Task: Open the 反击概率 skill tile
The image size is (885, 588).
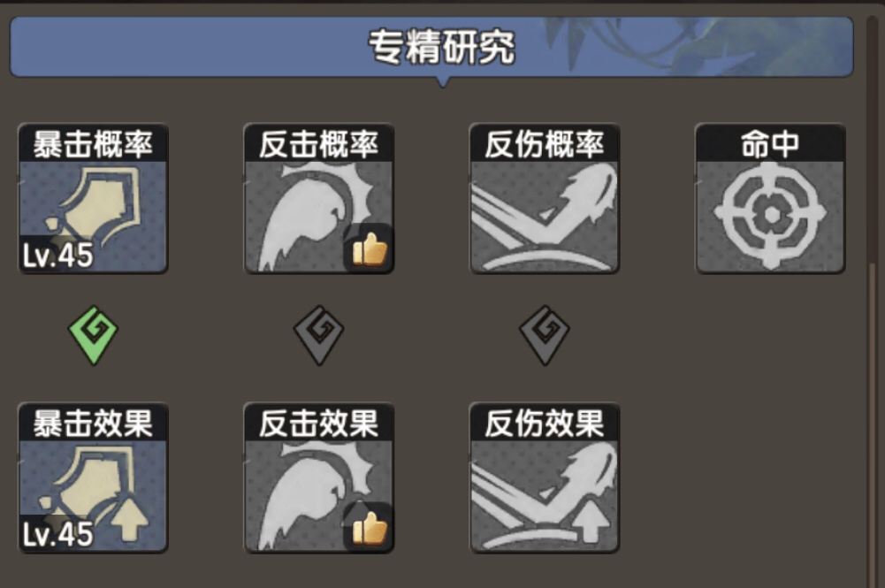Action: tap(319, 199)
